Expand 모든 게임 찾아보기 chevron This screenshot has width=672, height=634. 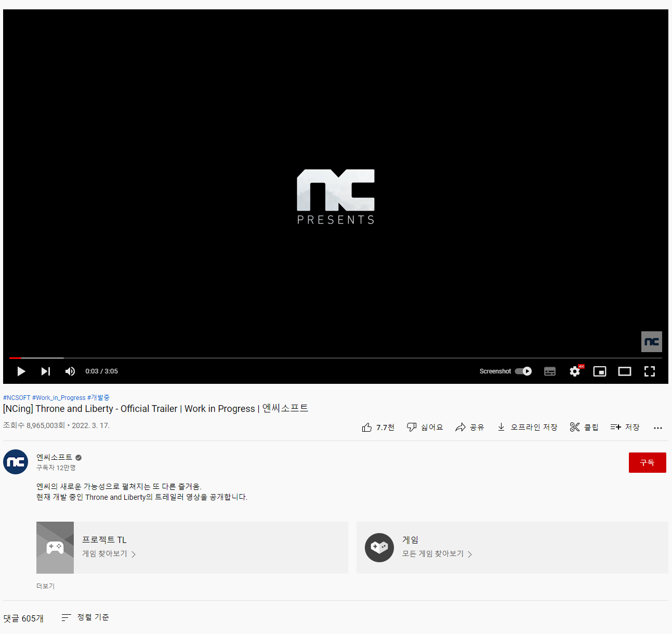(470, 554)
